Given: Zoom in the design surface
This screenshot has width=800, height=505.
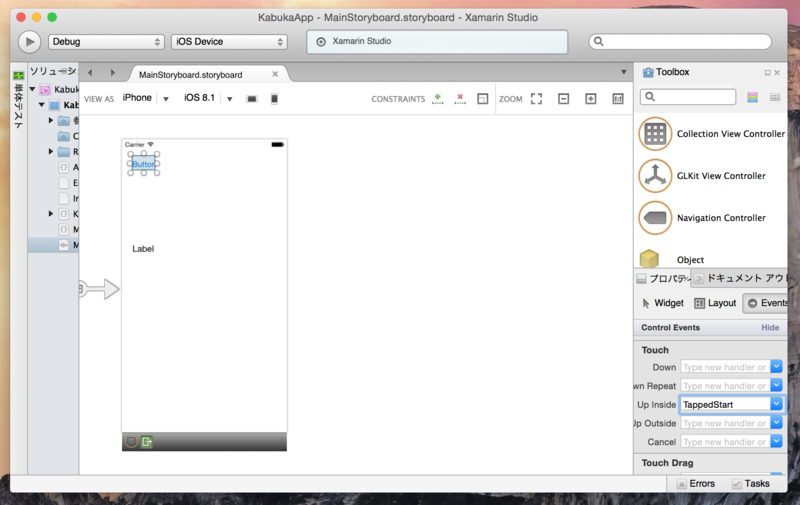Looking at the screenshot, I should (x=590, y=98).
